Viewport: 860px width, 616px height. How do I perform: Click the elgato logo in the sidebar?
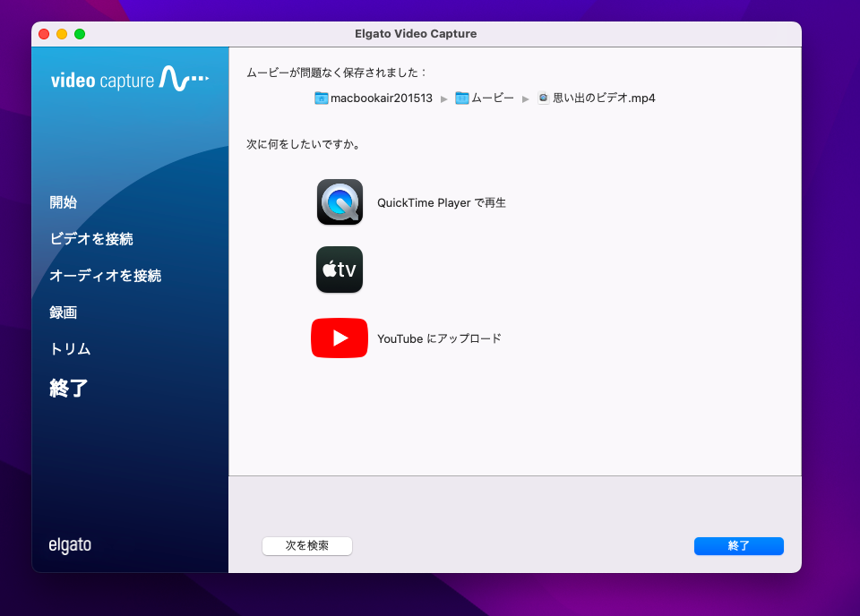70,545
